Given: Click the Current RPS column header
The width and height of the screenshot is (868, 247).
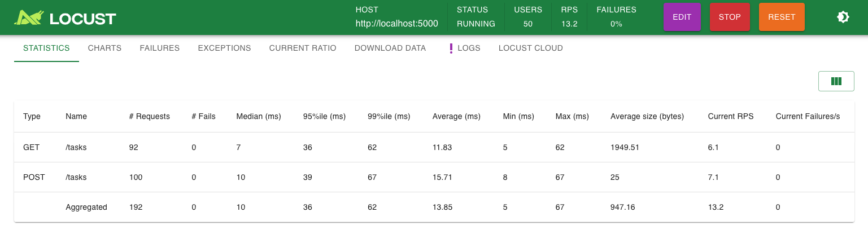Looking at the screenshot, I should [731, 116].
